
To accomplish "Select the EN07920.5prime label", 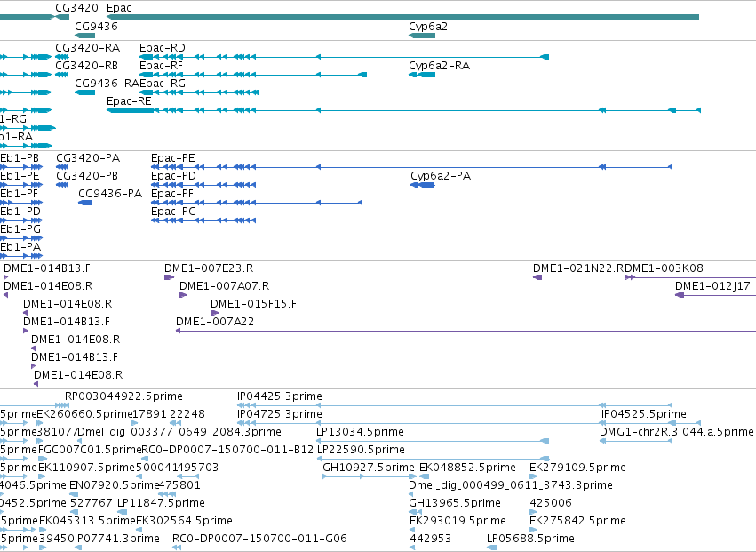I will [x=114, y=485].
